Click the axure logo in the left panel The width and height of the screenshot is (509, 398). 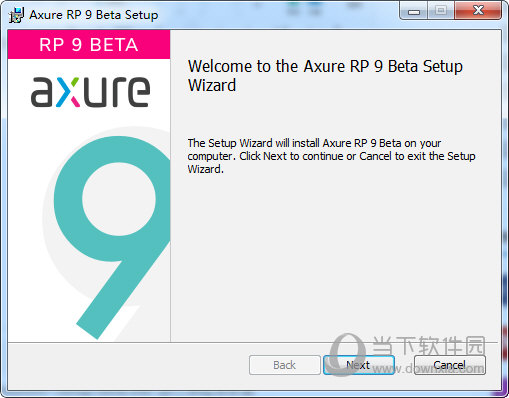click(90, 92)
